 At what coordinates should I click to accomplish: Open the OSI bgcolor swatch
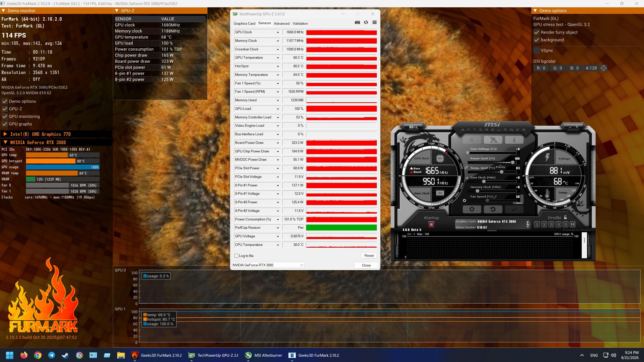coord(603,68)
